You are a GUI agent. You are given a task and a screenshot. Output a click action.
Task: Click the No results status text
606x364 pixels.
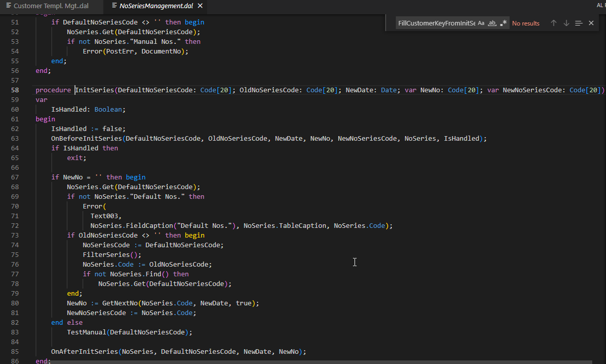click(x=526, y=23)
